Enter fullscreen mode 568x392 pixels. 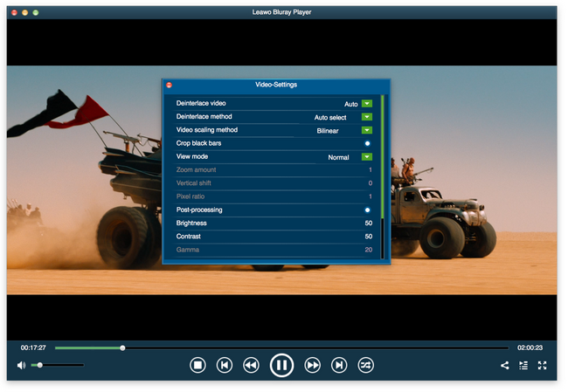pos(543,365)
